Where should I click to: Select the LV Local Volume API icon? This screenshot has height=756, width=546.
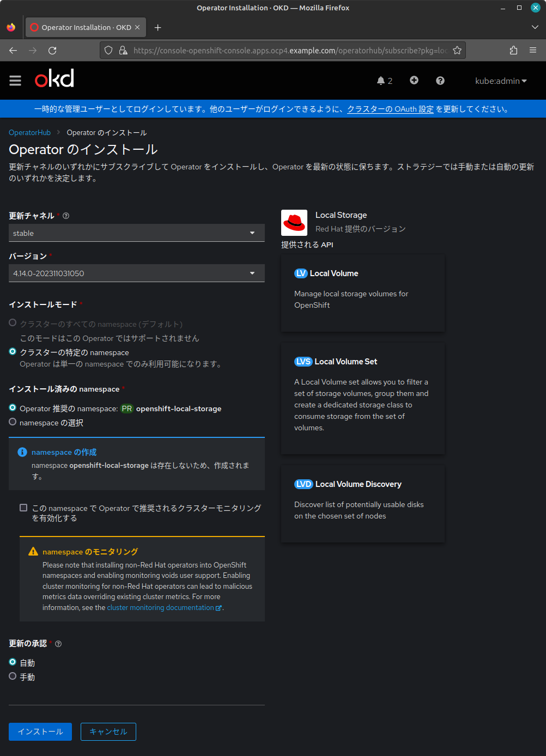[x=302, y=273]
